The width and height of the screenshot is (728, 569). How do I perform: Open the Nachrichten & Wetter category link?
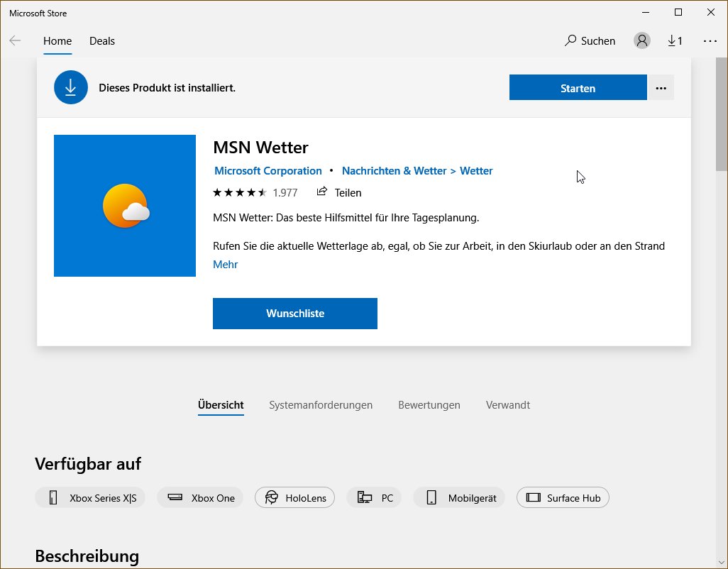point(395,171)
